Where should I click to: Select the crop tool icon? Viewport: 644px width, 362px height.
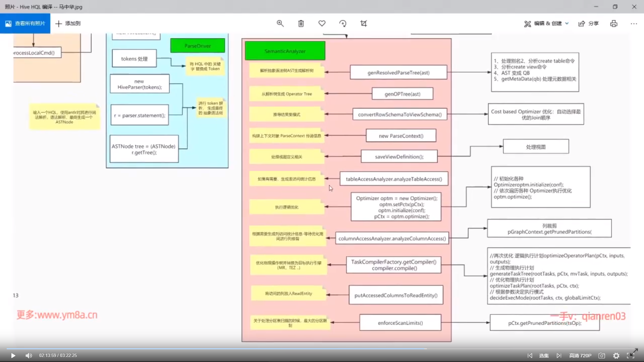(363, 23)
